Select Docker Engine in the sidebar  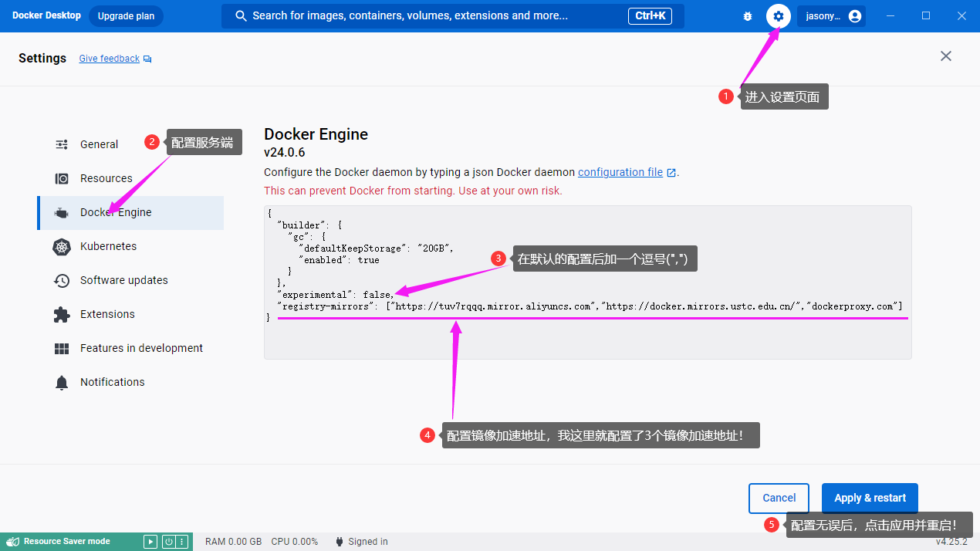tap(116, 212)
